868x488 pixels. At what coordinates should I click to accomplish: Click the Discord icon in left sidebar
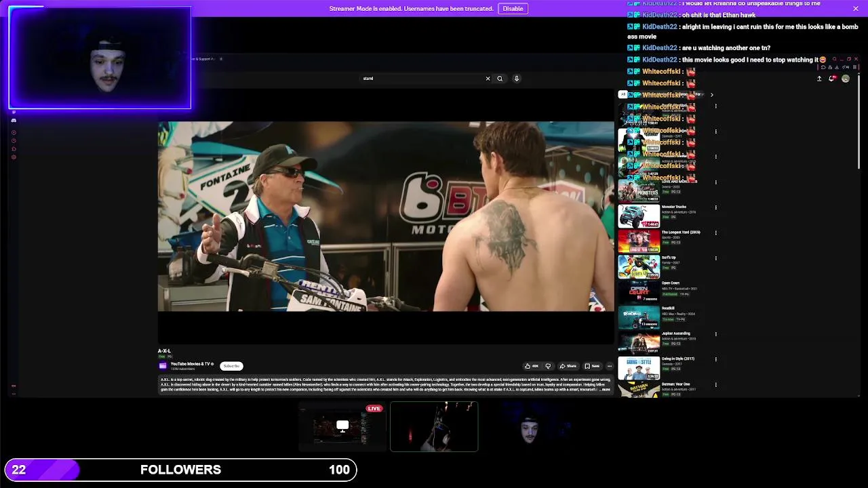tap(14, 121)
